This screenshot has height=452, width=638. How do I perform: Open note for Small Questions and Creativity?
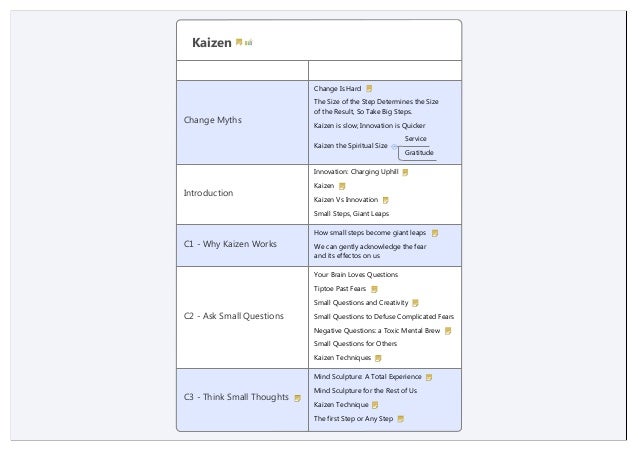click(415, 303)
